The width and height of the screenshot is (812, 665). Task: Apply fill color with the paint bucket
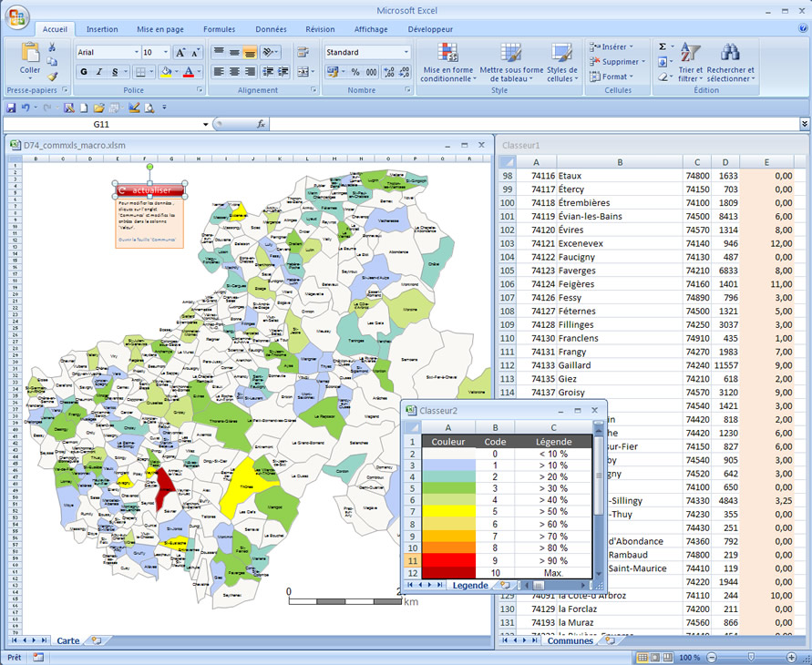[x=166, y=72]
